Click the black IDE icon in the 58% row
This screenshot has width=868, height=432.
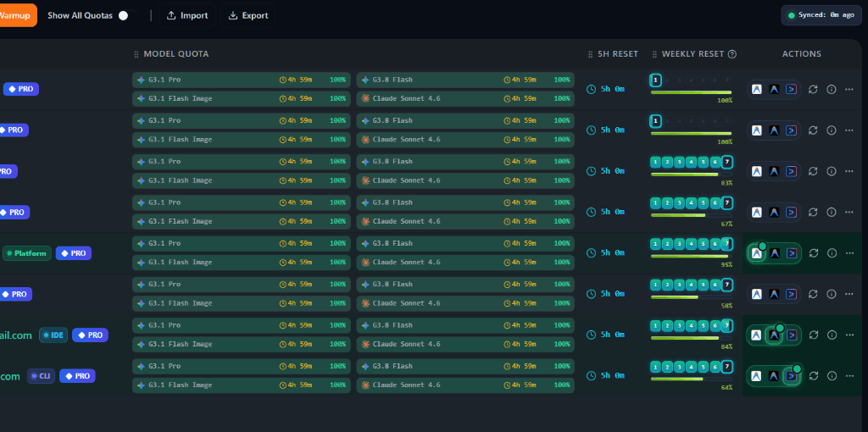tap(774, 294)
